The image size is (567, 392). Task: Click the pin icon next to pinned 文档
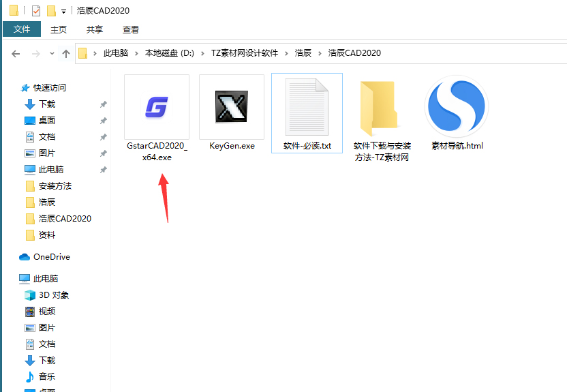coord(104,137)
